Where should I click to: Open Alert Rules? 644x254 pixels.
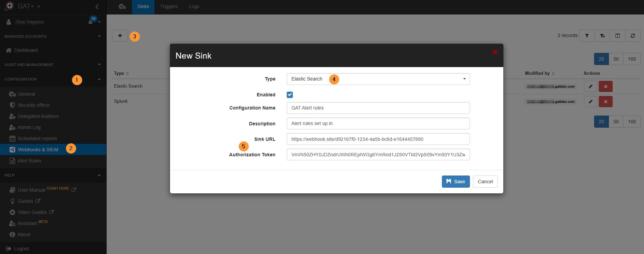point(26,161)
